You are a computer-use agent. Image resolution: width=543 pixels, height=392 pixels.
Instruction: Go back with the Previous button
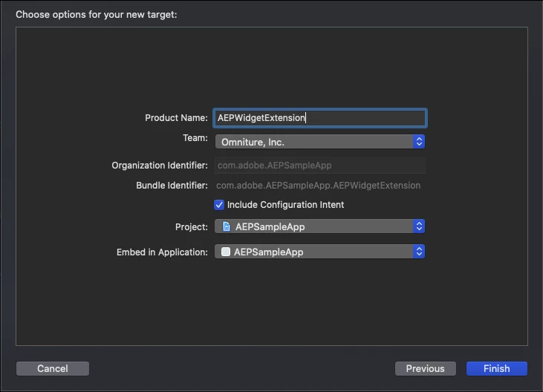[425, 368]
